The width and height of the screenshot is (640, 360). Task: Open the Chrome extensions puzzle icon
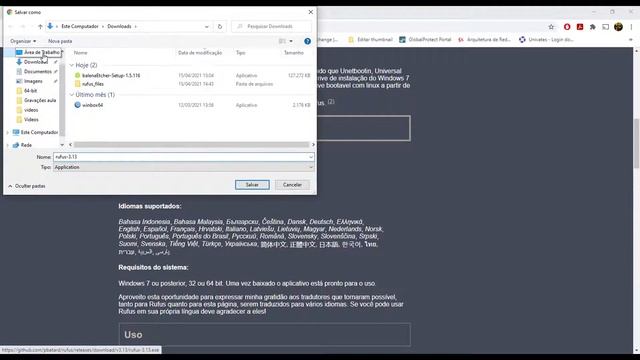[x=593, y=27]
